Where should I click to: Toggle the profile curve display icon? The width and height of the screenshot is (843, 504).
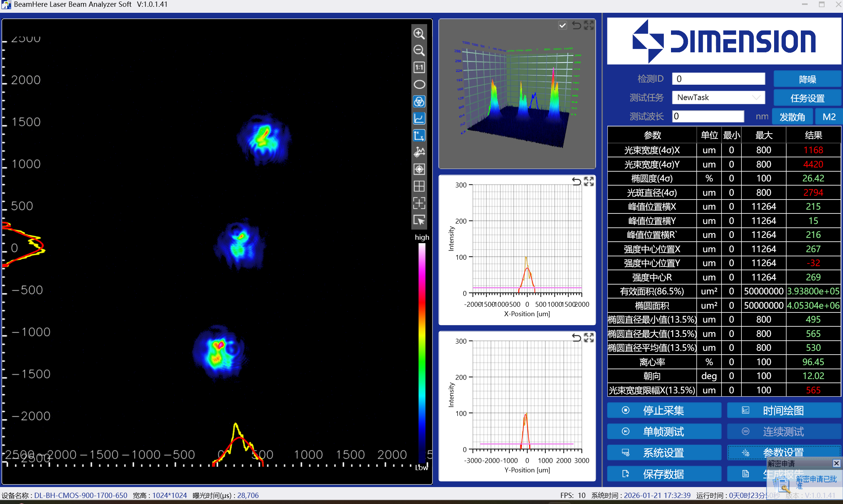(419, 118)
